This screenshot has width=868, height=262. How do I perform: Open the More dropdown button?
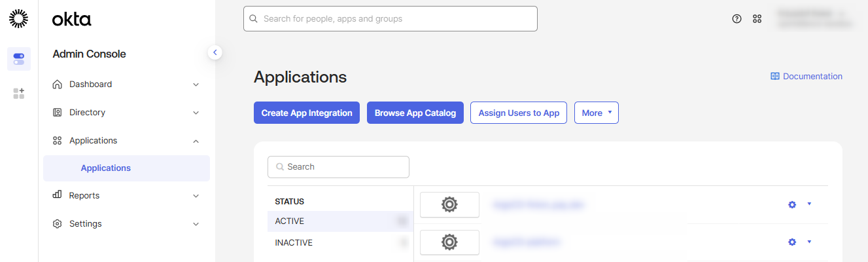(x=596, y=113)
